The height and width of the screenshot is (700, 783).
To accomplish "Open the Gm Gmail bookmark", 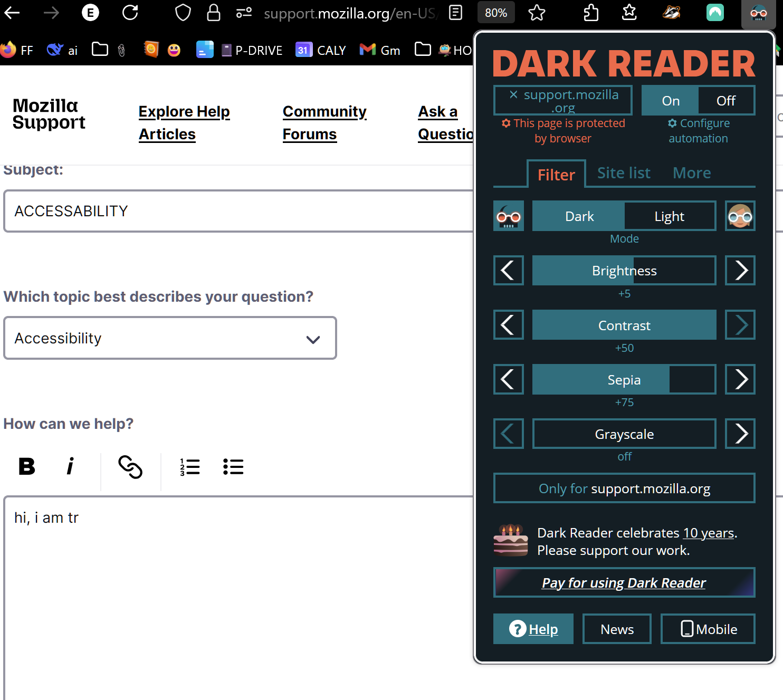I will [380, 50].
